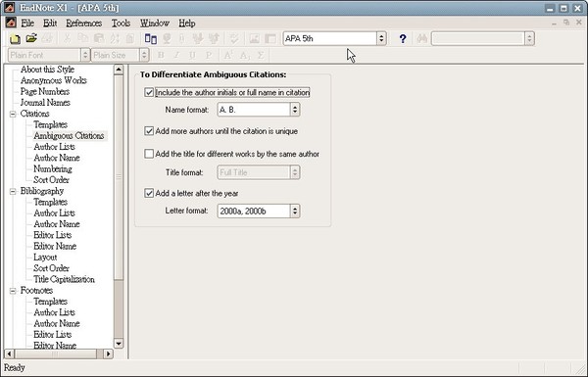Click the Import down-arrow icon
This screenshot has width=588, height=377.
(198, 38)
